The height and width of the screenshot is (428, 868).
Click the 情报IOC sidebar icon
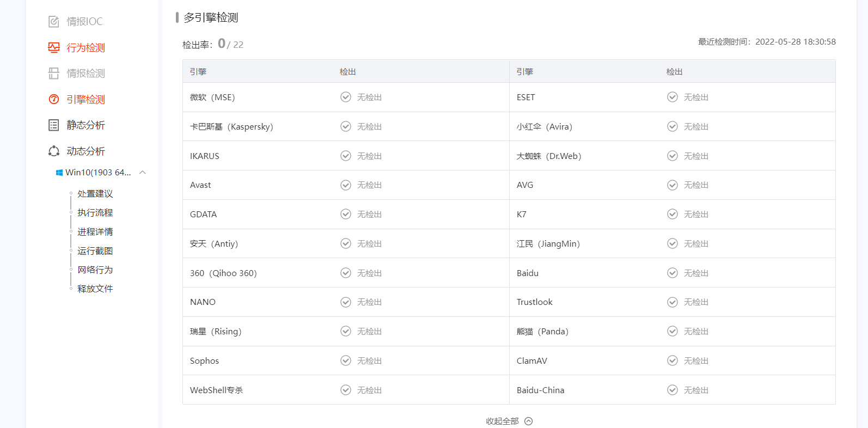(53, 22)
